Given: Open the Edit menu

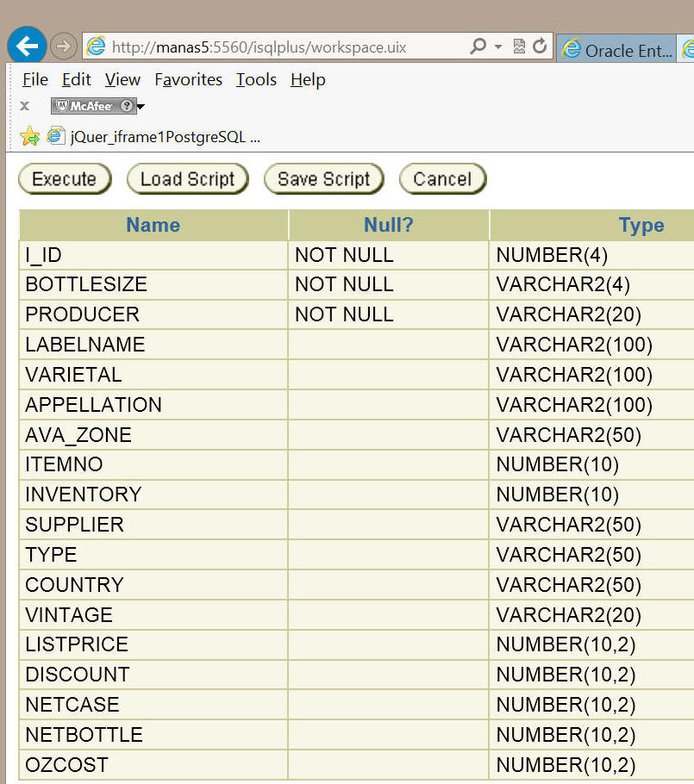Looking at the screenshot, I should (x=76, y=79).
